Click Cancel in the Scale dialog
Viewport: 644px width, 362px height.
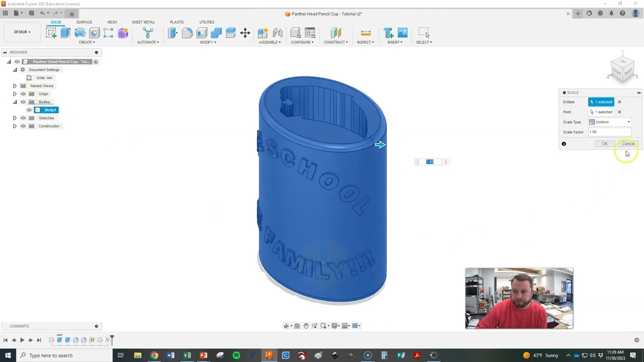(628, 144)
